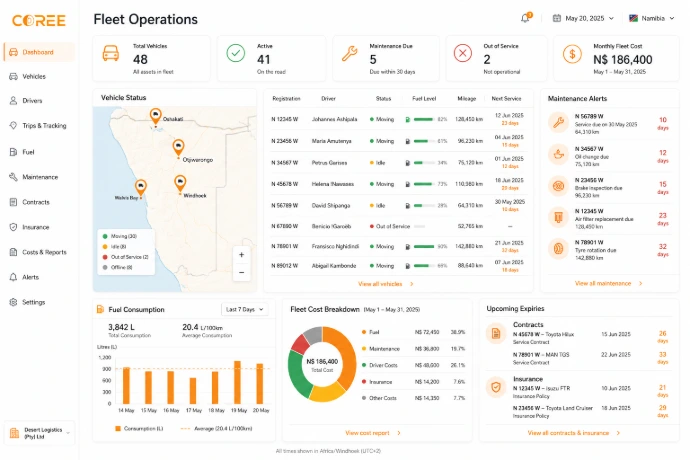
Task: Open the Namibia country dropdown
Action: [x=652, y=18]
